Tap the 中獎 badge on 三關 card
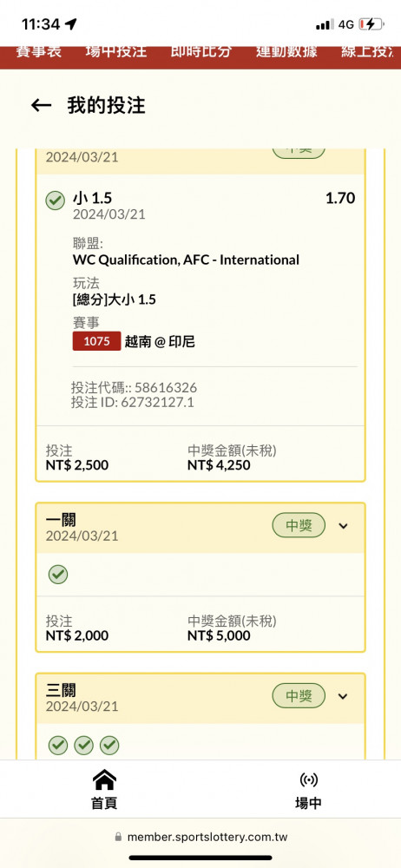This screenshot has width=401, height=868. point(299,696)
